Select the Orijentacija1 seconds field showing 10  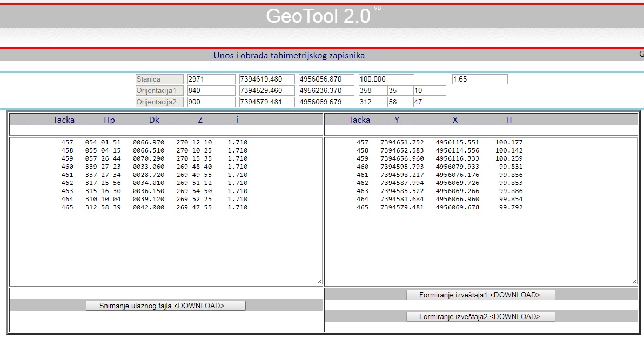tap(429, 91)
